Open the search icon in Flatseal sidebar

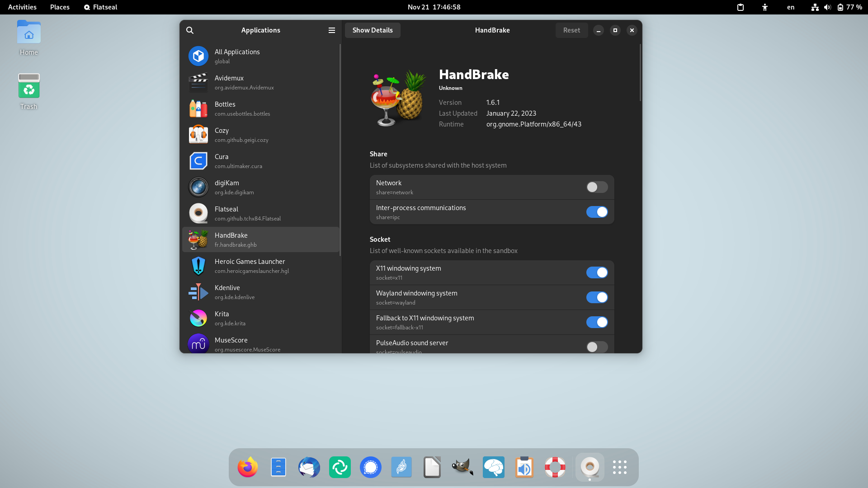tap(190, 30)
